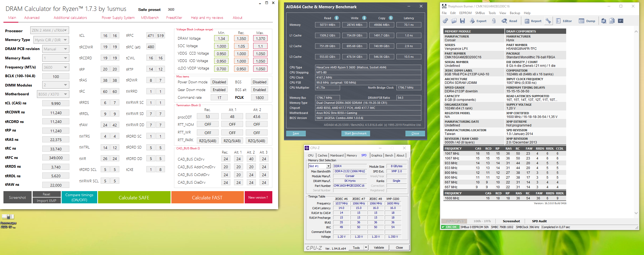644x255 pixels.
Task: Click the New version ? button
Action: click(x=258, y=198)
